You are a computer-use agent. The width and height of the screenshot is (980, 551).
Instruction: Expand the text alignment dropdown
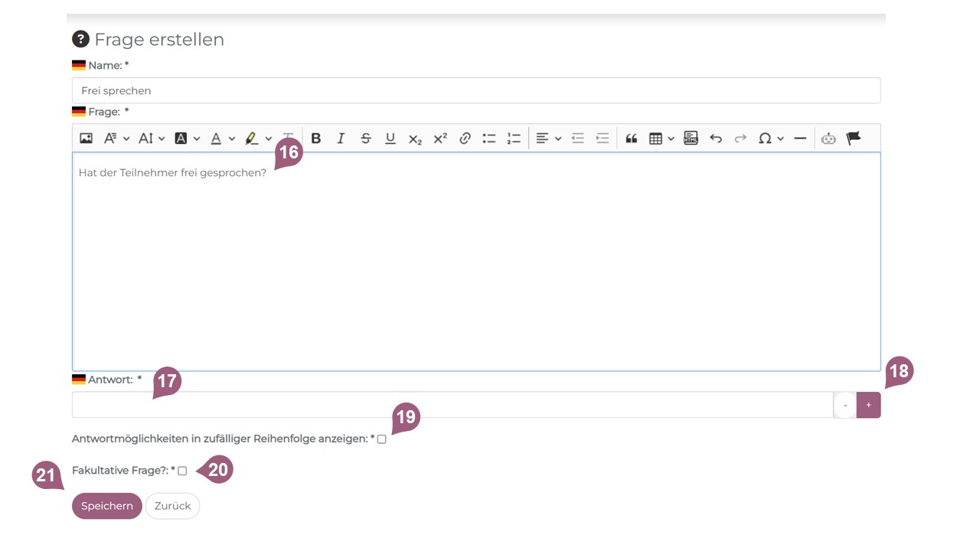coord(549,139)
